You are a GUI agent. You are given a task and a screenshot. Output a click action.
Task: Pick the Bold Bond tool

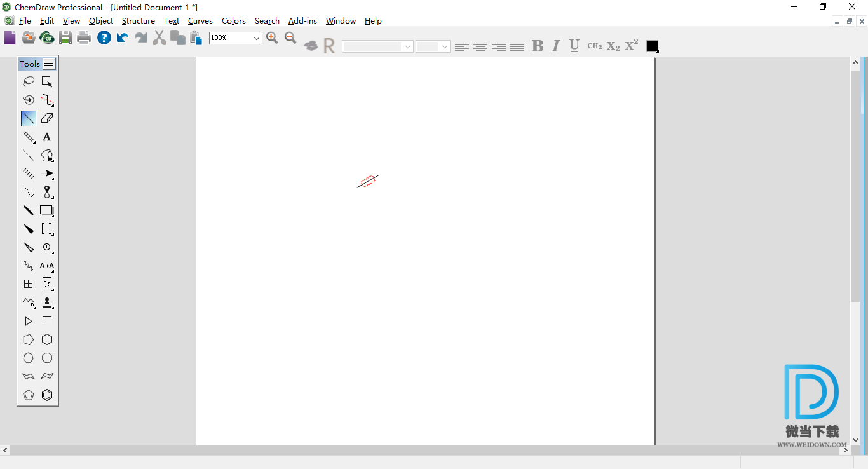pos(29,210)
